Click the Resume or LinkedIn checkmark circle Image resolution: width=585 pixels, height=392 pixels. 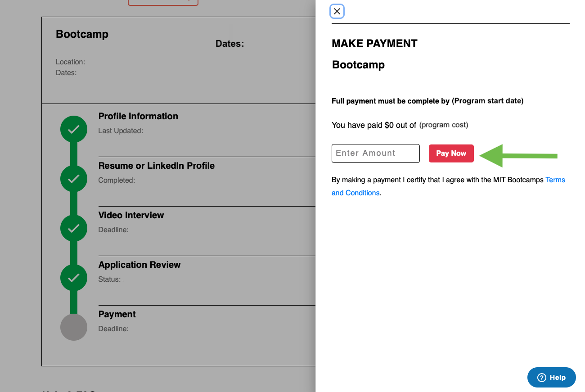click(x=74, y=179)
